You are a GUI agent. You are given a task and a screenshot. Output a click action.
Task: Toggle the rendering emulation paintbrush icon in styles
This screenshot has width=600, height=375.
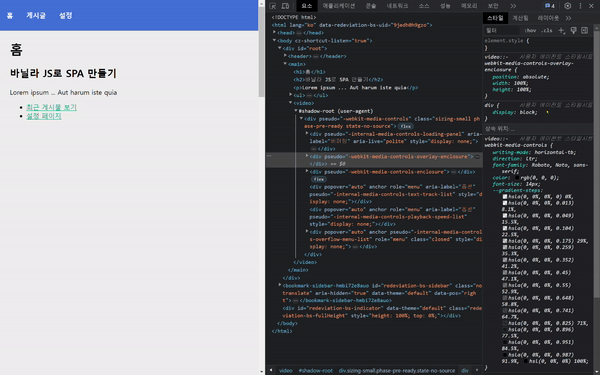pos(573,31)
